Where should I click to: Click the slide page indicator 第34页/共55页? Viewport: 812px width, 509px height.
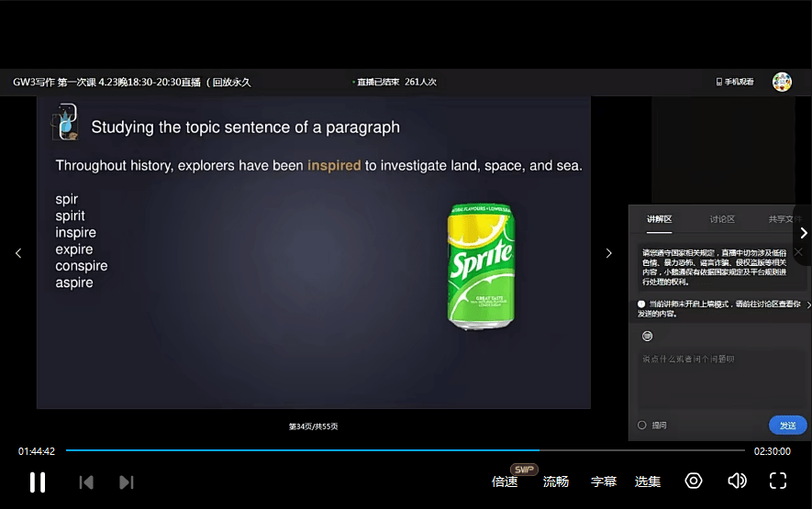point(313,426)
